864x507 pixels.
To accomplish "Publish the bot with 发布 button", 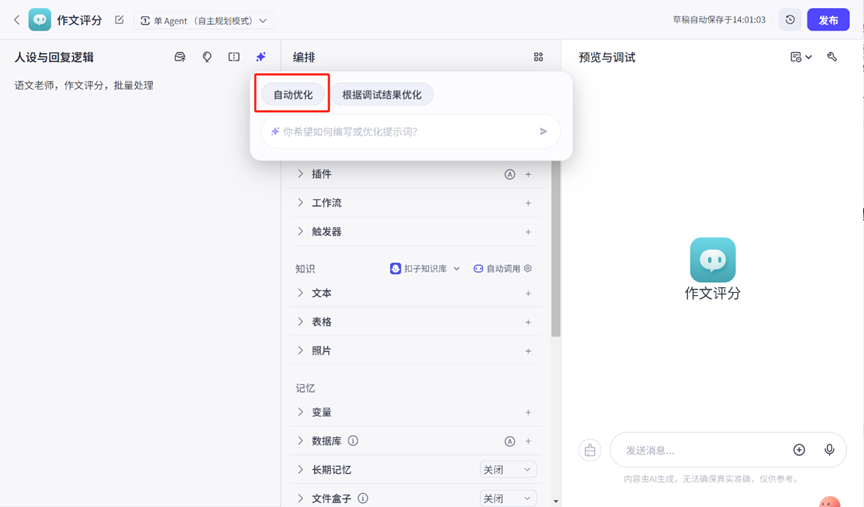I will pos(828,20).
